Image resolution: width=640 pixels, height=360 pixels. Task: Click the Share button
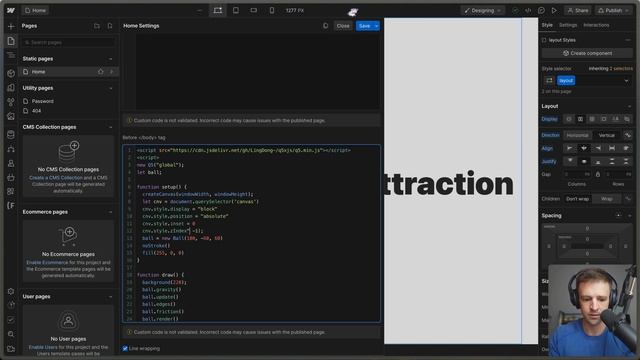click(x=578, y=11)
